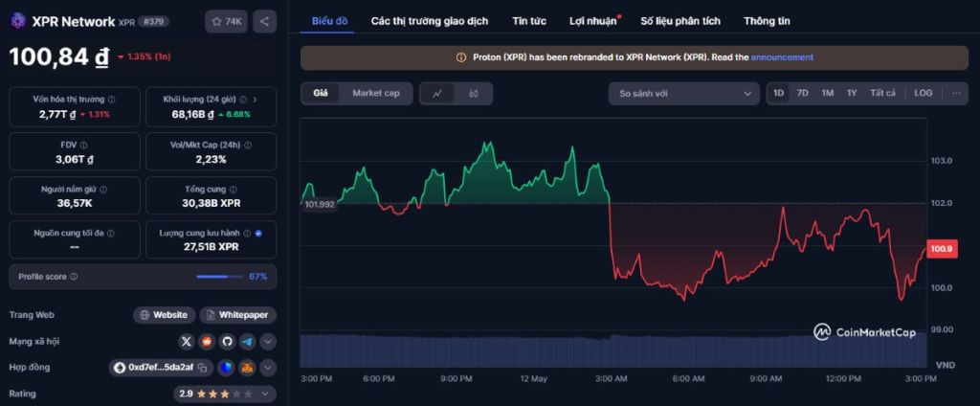Add XPR to watchlist with star button

227,21
